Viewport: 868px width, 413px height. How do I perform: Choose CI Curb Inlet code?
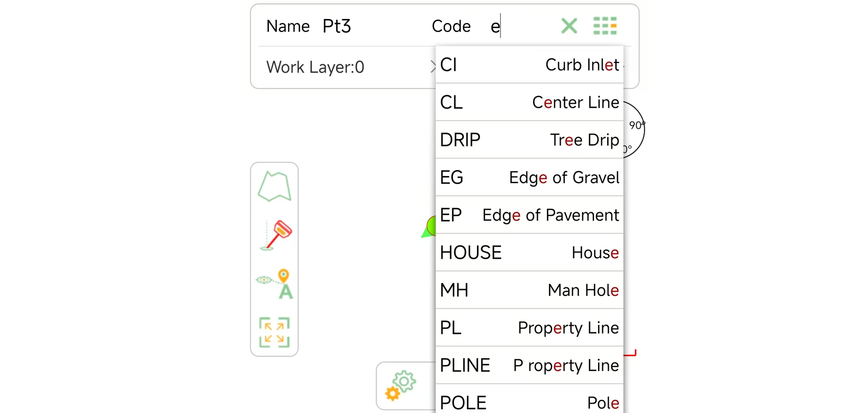(529, 65)
